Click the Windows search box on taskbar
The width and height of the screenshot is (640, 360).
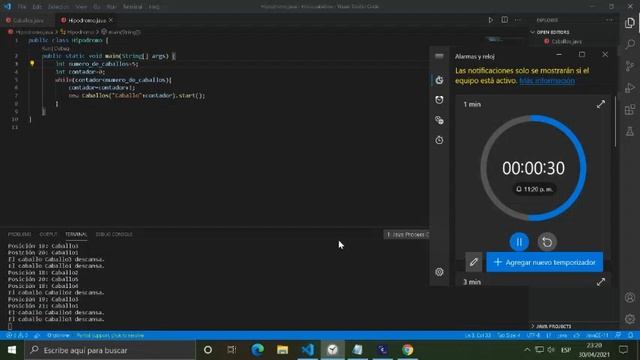pyautogui.click(x=110, y=350)
